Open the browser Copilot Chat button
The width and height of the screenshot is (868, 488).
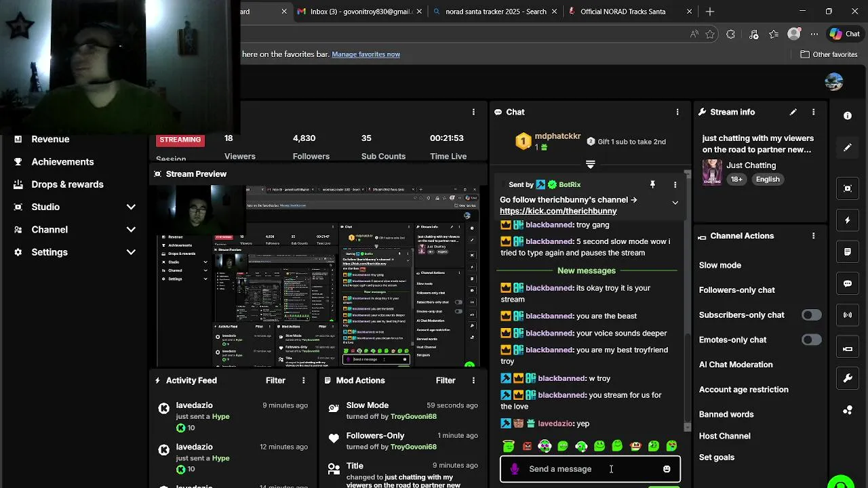[845, 34]
